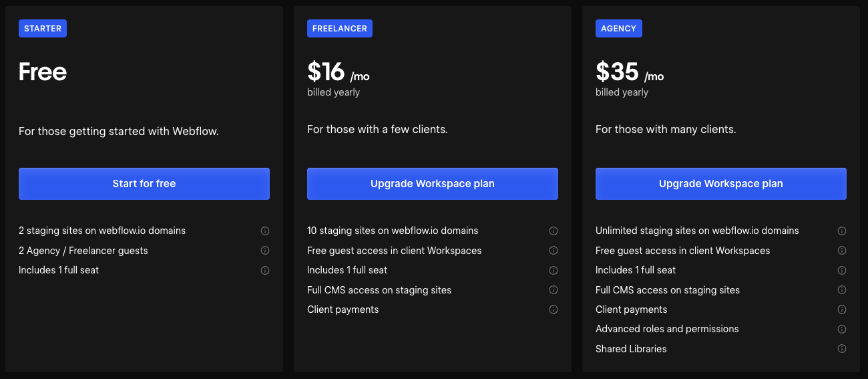Screen dimensions: 868x379
Task: Click info icon for Starter Includes 1 full seat
Action: pos(265,271)
